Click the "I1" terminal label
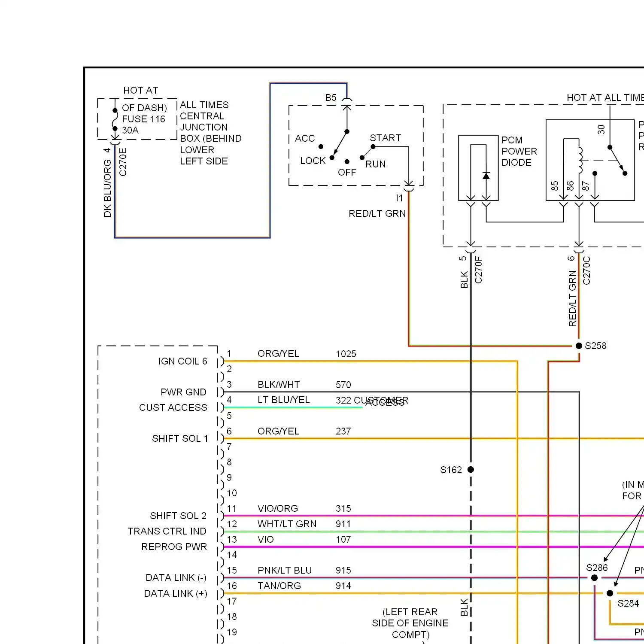The height and width of the screenshot is (644, 644). coord(399,198)
